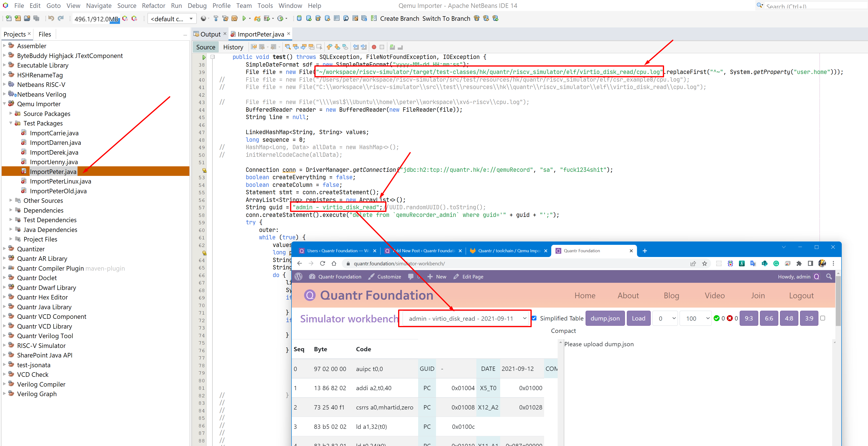The width and height of the screenshot is (868, 446).
Task: Toggle Highlight Search in editor toolbar
Action: tap(312, 47)
